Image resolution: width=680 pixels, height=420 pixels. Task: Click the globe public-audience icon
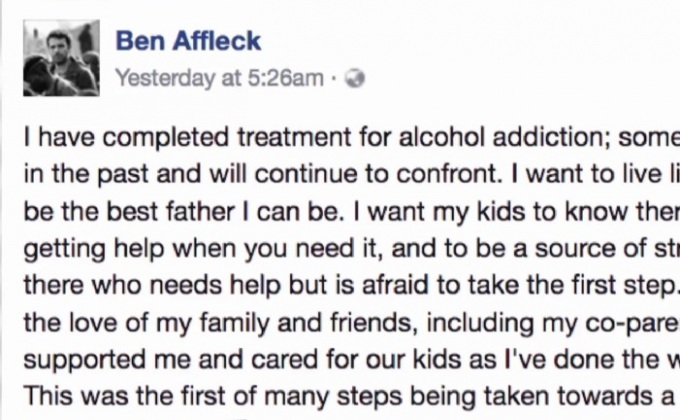coord(354,79)
